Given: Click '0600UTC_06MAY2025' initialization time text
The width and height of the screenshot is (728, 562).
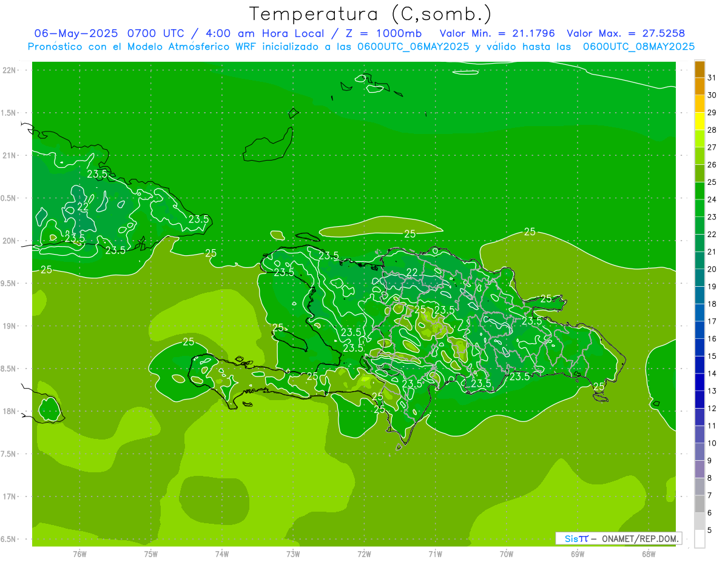Looking at the screenshot, I should (413, 47).
